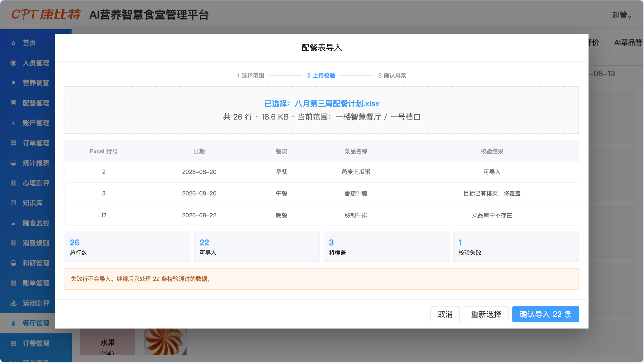Go to step 1 选择范围
The height and width of the screenshot is (363, 644).
pyautogui.click(x=250, y=76)
